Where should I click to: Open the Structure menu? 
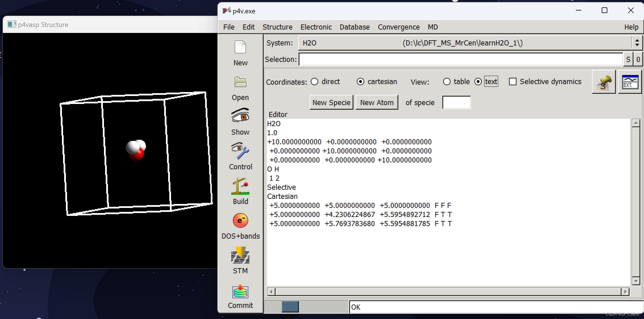point(277,27)
